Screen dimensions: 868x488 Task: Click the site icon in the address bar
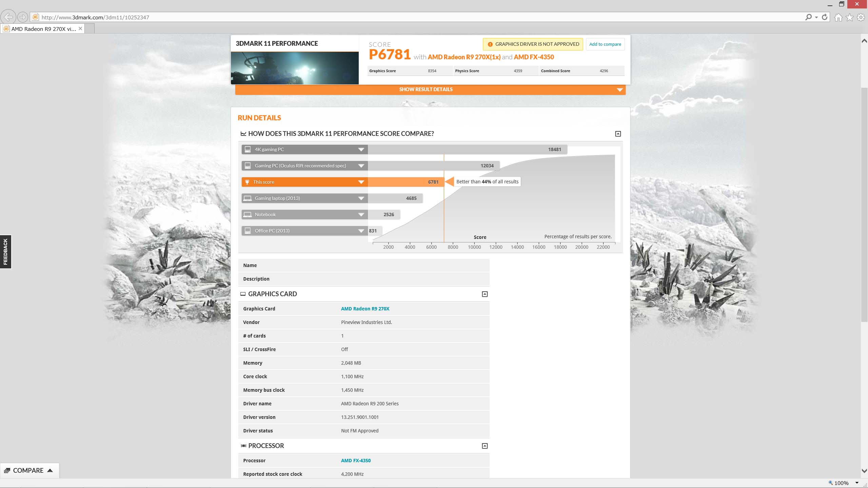[35, 17]
